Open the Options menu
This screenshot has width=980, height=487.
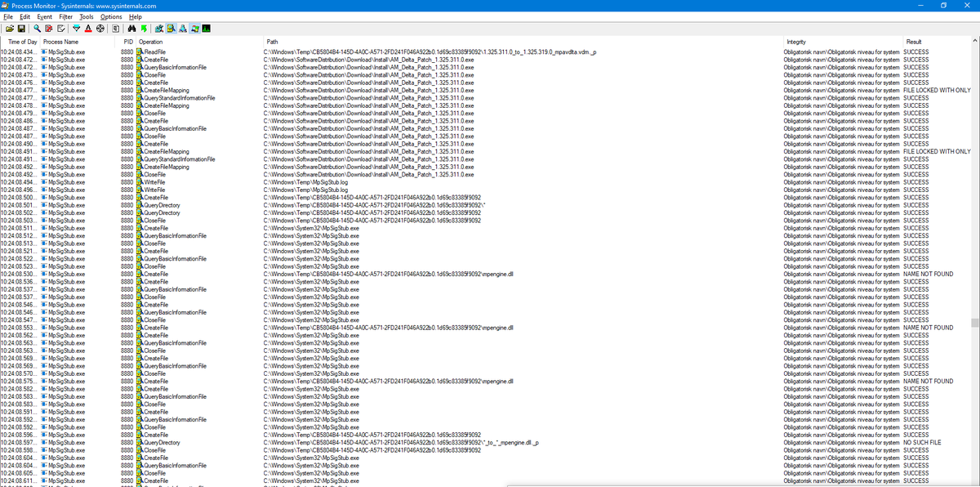coord(112,16)
